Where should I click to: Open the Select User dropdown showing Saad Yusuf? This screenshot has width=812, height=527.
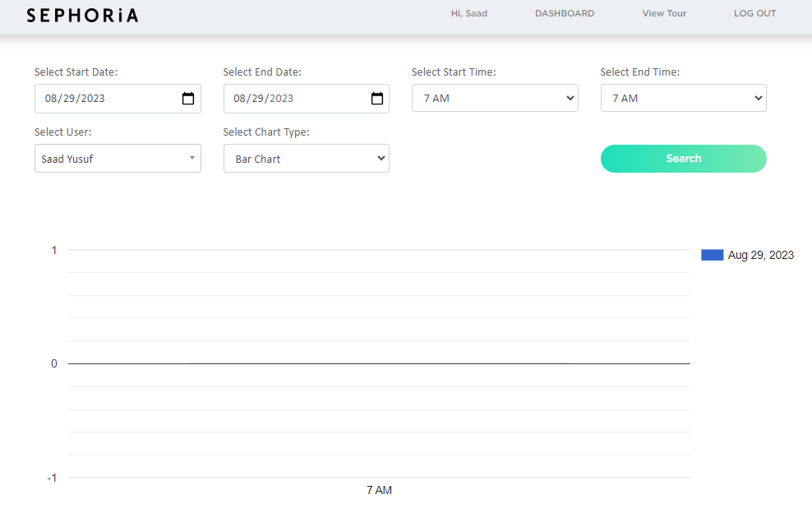click(118, 159)
